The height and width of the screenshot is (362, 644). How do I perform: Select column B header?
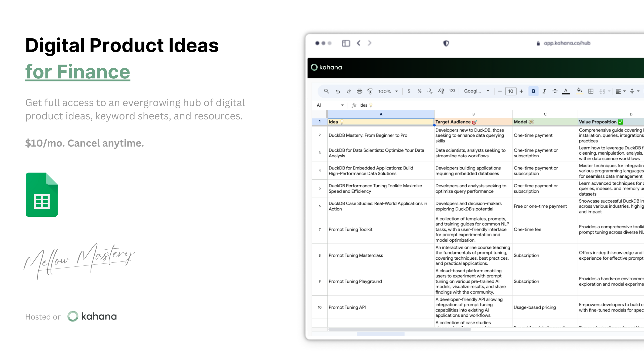[473, 114]
